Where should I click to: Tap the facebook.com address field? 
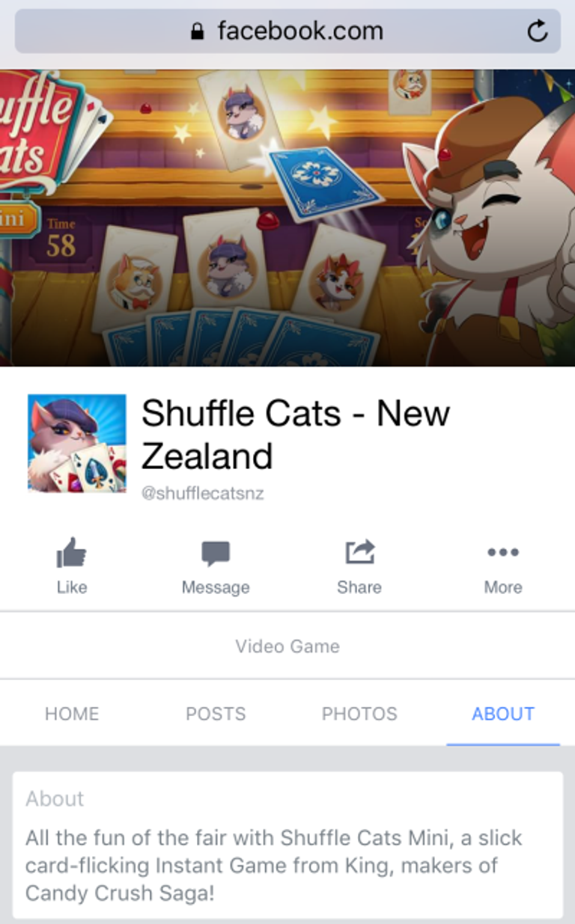point(287,31)
